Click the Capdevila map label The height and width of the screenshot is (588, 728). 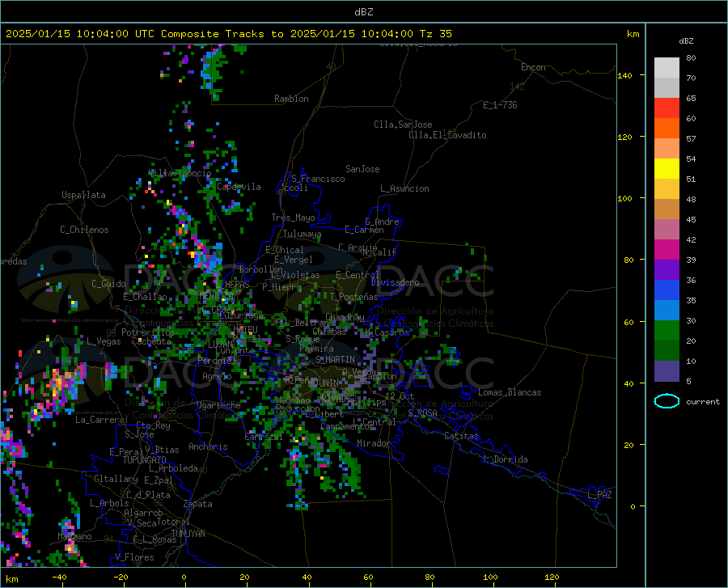click(239, 187)
